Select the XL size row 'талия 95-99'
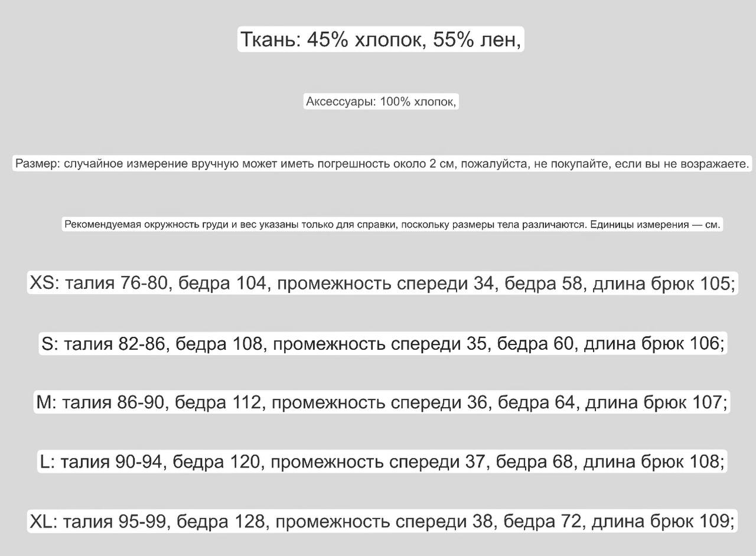Screen dimensions: 756x556 pos(382,522)
